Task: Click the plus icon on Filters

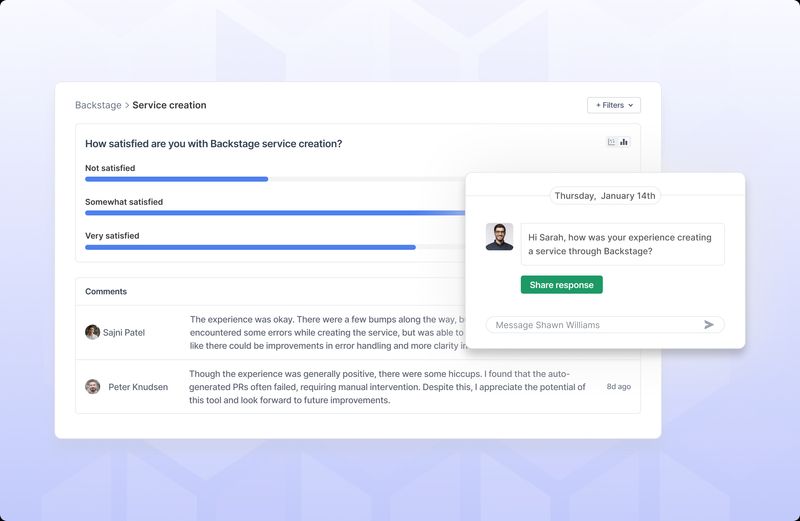Action: point(598,105)
